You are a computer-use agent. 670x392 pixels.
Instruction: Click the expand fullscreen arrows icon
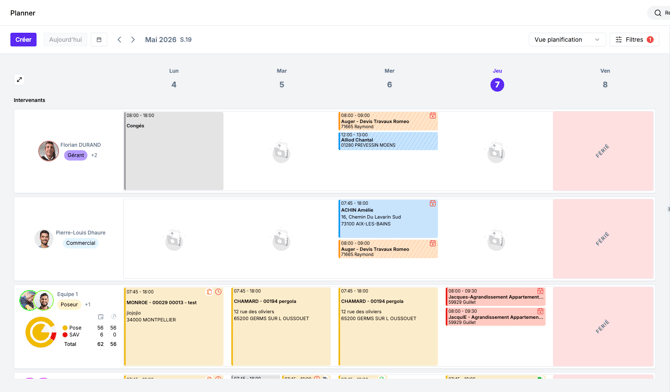pyautogui.click(x=19, y=80)
